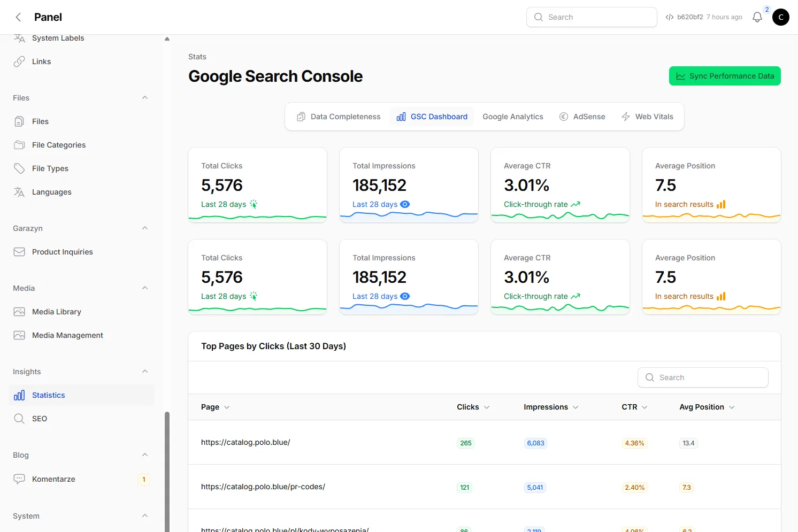Click Sync Performance Data button
This screenshot has width=798, height=532.
pyautogui.click(x=725, y=76)
